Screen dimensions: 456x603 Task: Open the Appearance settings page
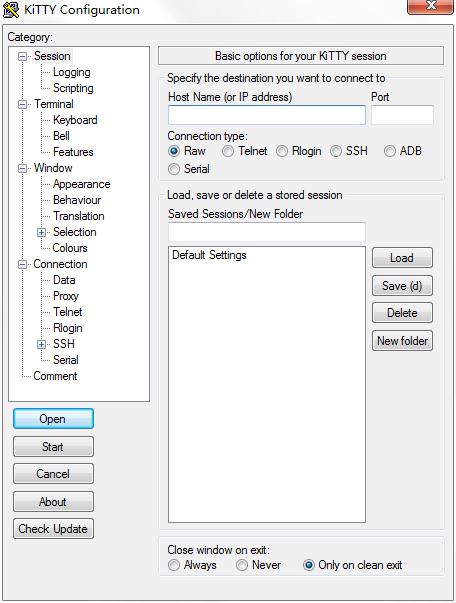coord(82,184)
